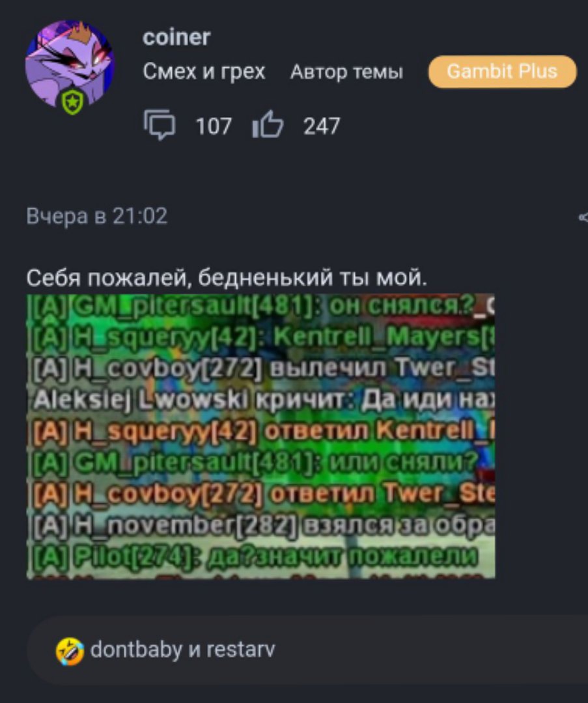Open the embedded game chat screenshot

[x=260, y=436]
